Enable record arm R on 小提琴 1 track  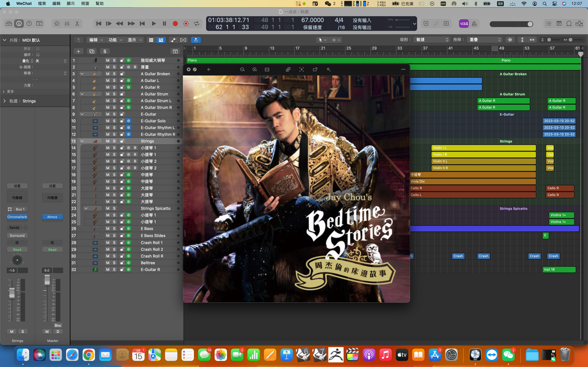135,148
